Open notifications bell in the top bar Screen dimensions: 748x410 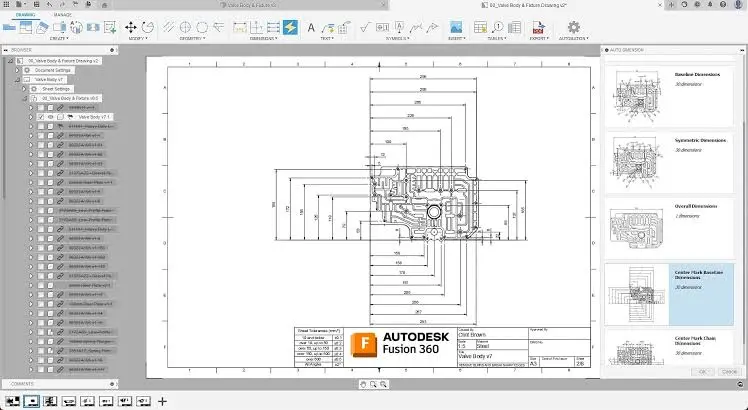[710, 5]
